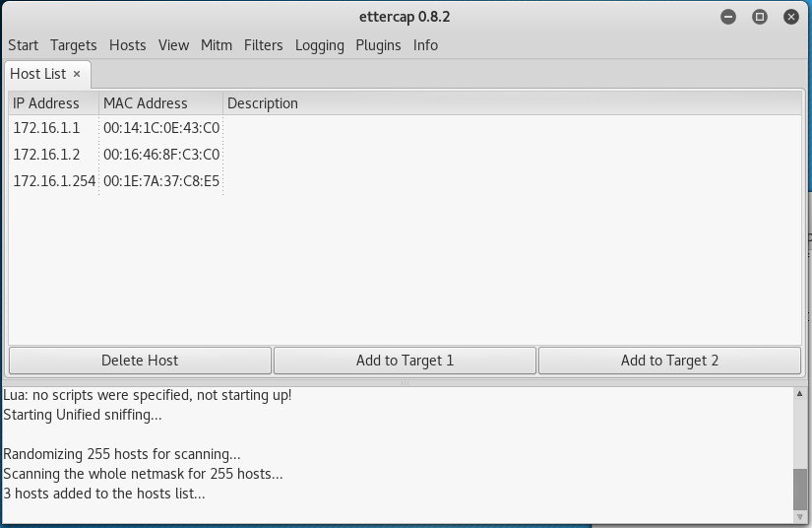Click the Delete Host button
The height and width of the screenshot is (528, 812).
(x=140, y=361)
